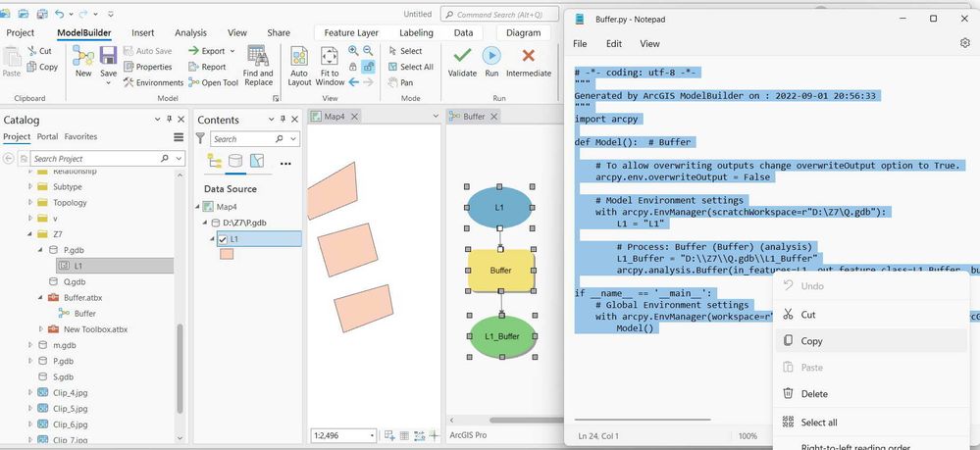The width and height of the screenshot is (980, 450).
Task: Open Environments settings
Action: [x=153, y=82]
